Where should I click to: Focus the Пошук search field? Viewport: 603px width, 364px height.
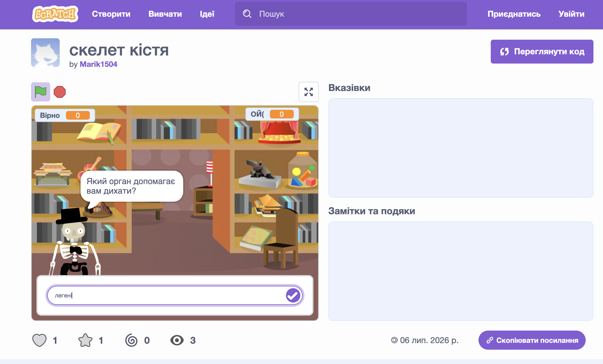click(351, 14)
